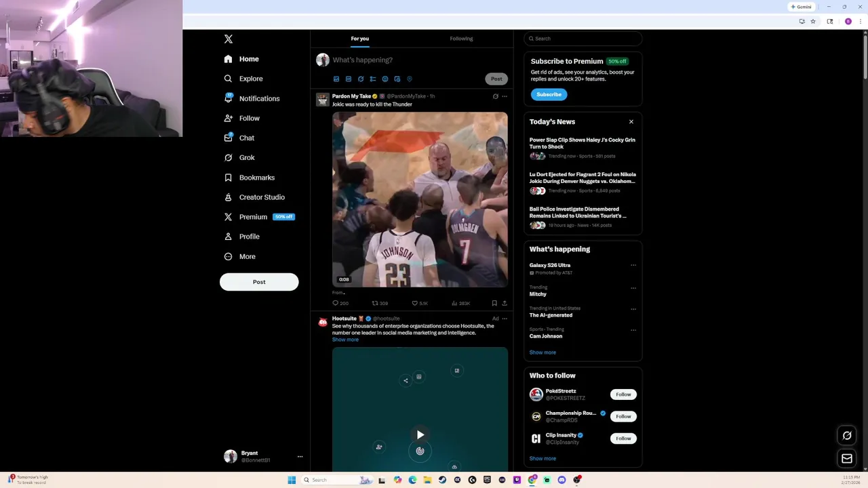Viewport: 868px width, 488px height.
Task: Expand Show more under What's happening
Action: click(542, 352)
